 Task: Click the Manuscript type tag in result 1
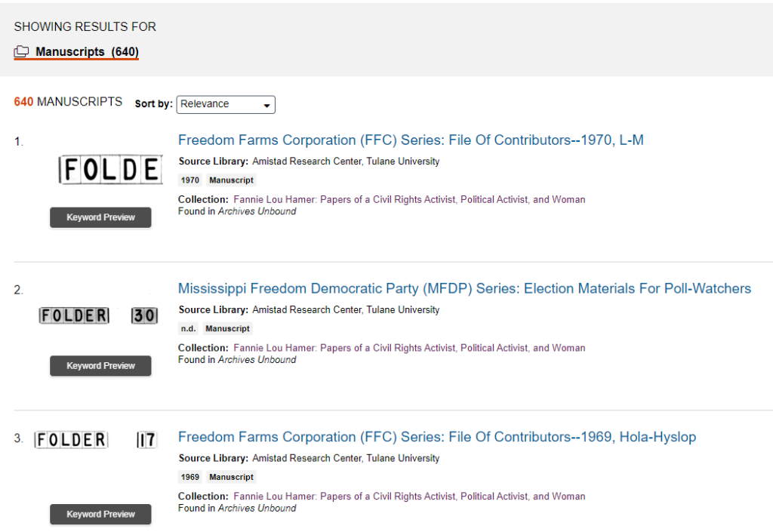point(231,180)
